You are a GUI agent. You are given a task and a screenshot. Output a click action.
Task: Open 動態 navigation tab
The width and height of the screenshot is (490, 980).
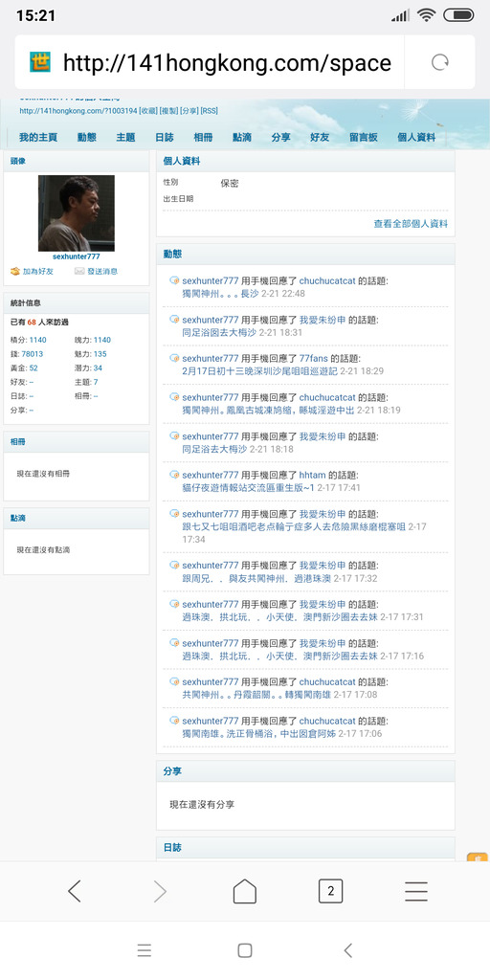coord(87,138)
